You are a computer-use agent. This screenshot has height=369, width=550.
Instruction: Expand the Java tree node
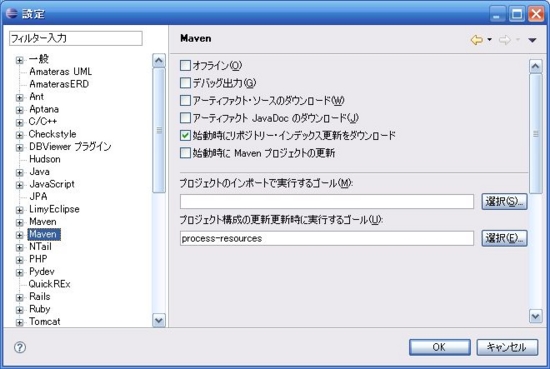coord(20,173)
